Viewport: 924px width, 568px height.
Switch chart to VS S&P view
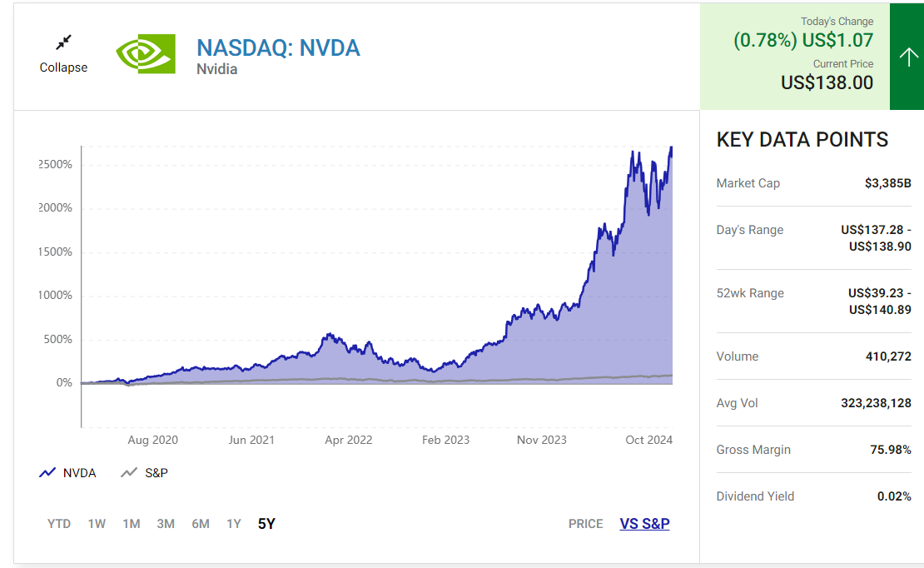coord(644,524)
